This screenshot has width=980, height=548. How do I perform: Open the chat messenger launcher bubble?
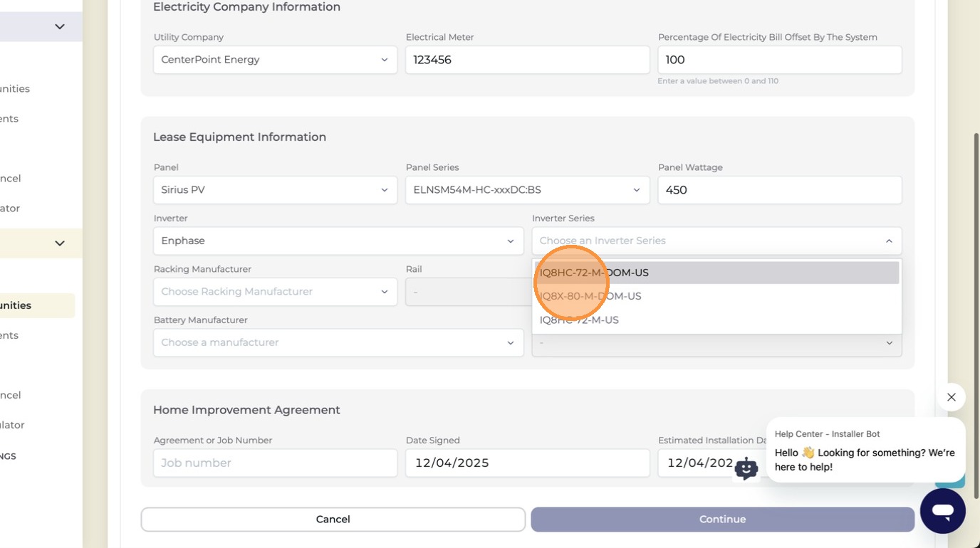tap(942, 510)
